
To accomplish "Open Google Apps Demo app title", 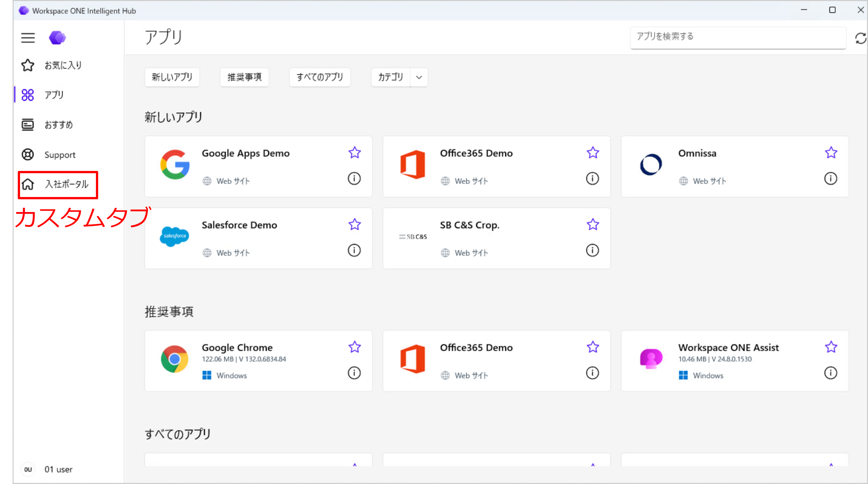I will [x=245, y=153].
